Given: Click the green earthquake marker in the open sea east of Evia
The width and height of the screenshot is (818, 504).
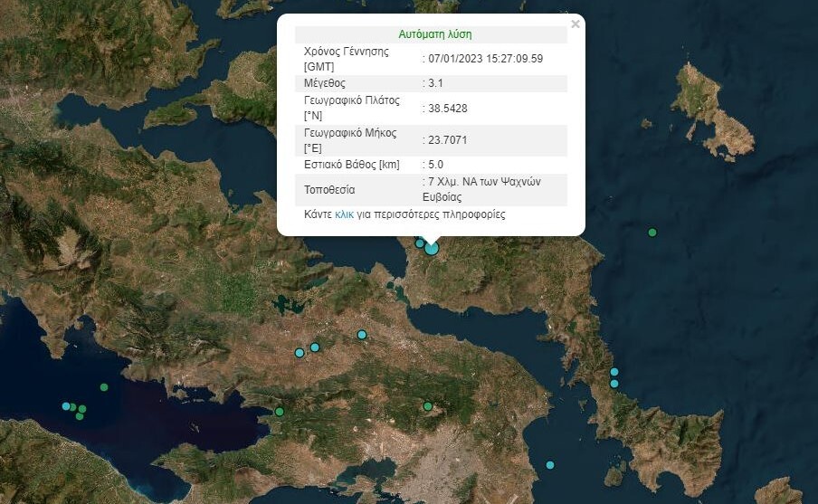Looking at the screenshot, I should point(652,233).
